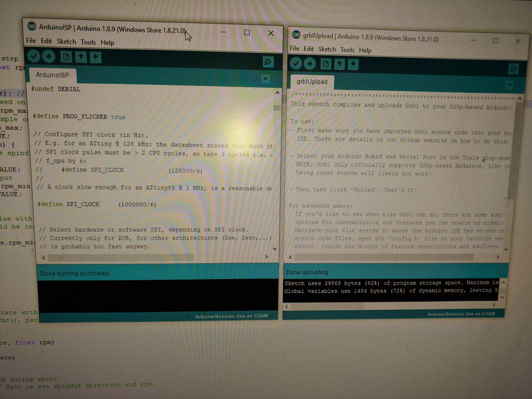Expand tab dropdown arrow in ArduinoISP window
Viewport: 532px width, 399px height.
click(265, 79)
